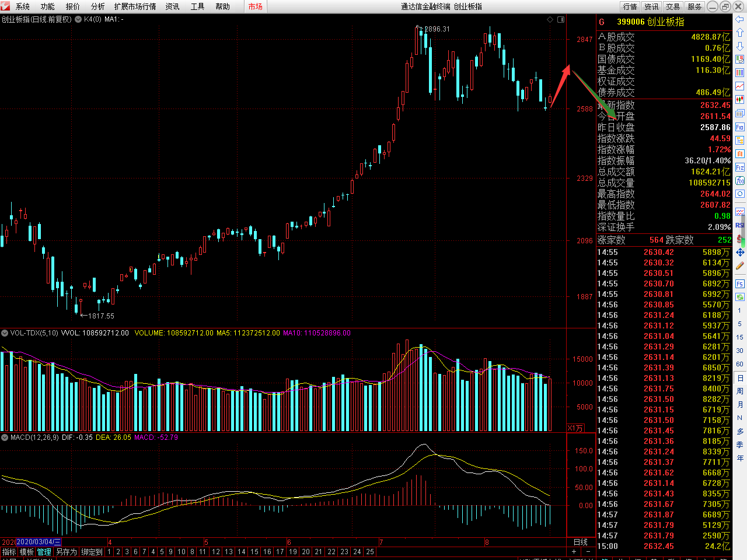Image resolution: width=747 pixels, height=560 pixels.
Task: Open the 分析 menu
Action: pos(98,6)
